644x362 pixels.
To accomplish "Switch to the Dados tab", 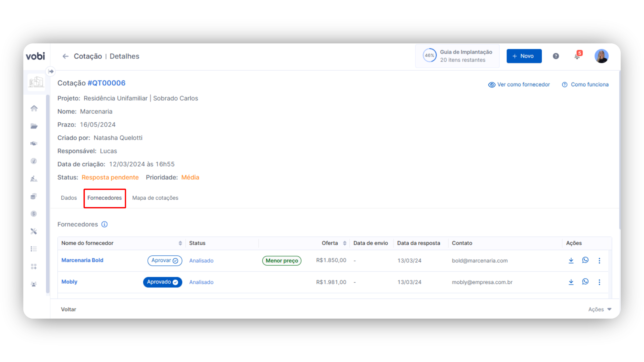I will coord(69,198).
